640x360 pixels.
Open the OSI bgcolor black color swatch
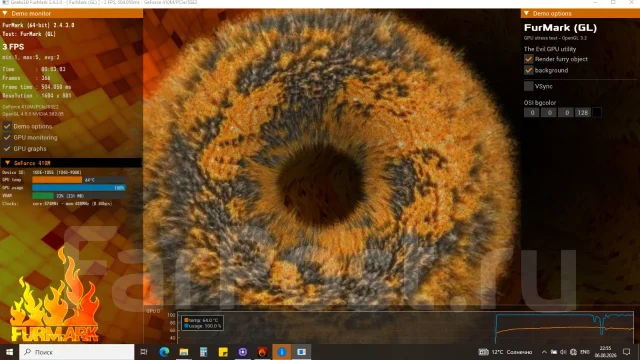click(597, 113)
